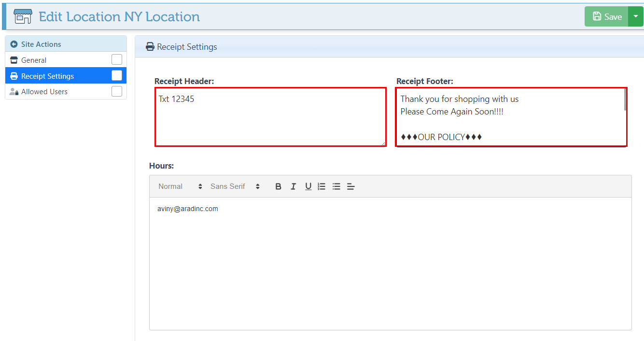Open the General settings section
The image size is (644, 341).
click(x=34, y=60)
